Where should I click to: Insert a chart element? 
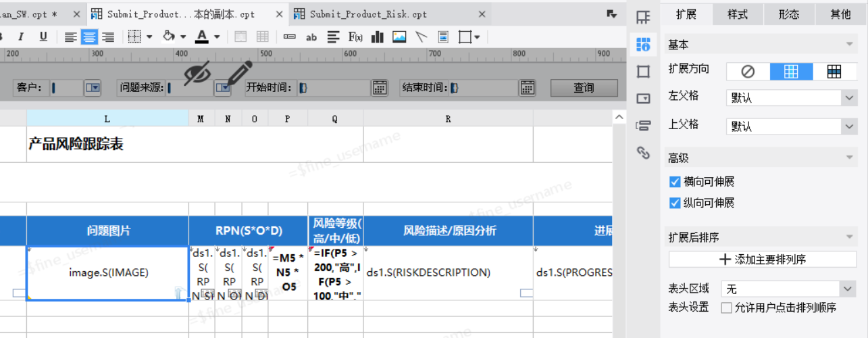(378, 37)
